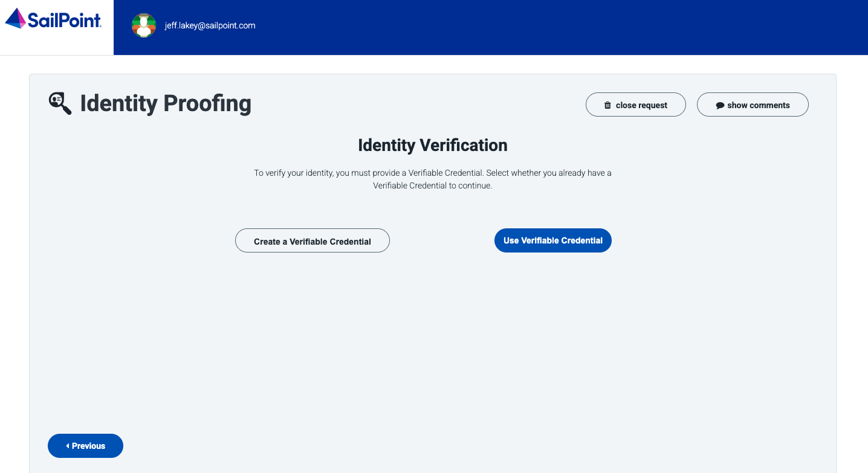This screenshot has width=868, height=473.
Task: Click the word "Use" in the blue button
Action: click(x=511, y=240)
